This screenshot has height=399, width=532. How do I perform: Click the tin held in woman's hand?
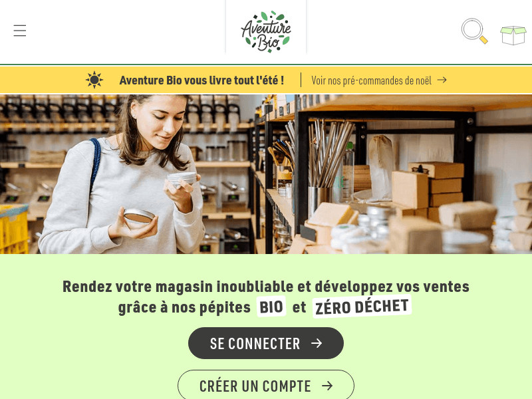pyautogui.click(x=182, y=179)
